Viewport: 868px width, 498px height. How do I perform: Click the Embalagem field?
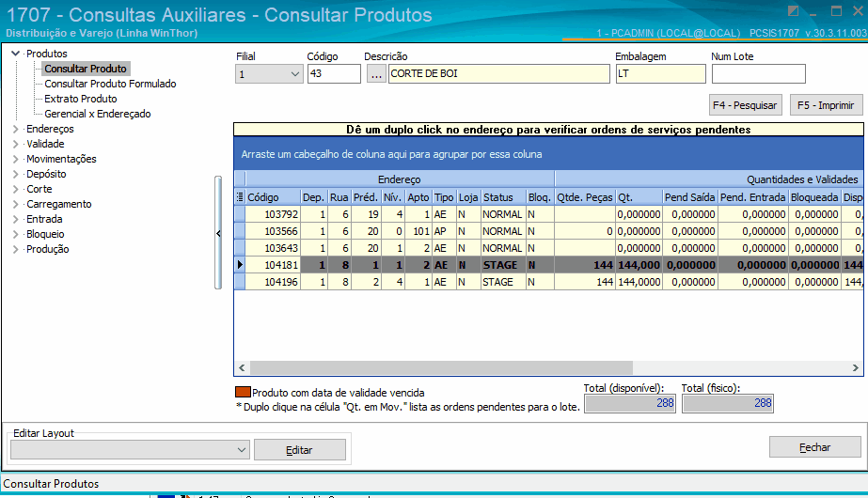(x=660, y=73)
